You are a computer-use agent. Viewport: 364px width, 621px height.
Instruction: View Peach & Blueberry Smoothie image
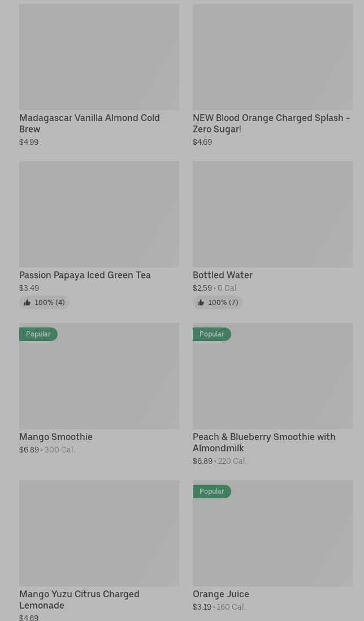pyautogui.click(x=272, y=376)
